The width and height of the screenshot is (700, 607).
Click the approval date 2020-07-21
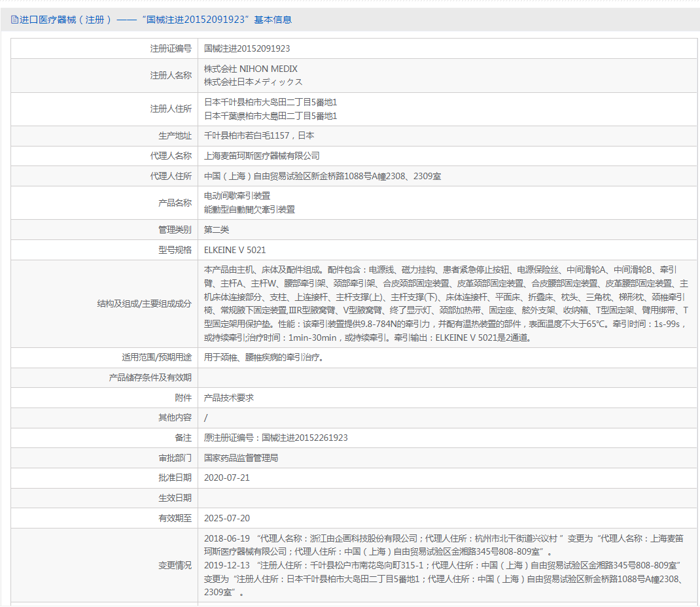click(x=226, y=478)
